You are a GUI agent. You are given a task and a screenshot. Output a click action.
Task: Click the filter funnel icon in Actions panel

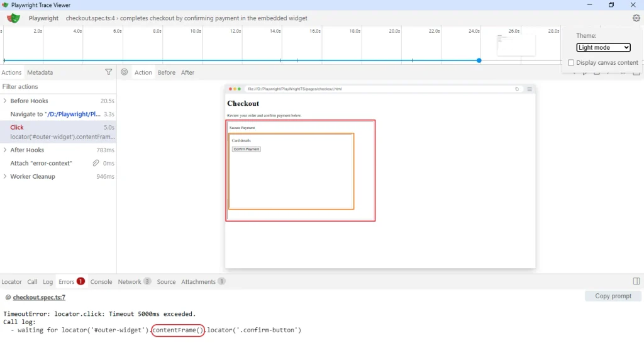[x=108, y=72]
